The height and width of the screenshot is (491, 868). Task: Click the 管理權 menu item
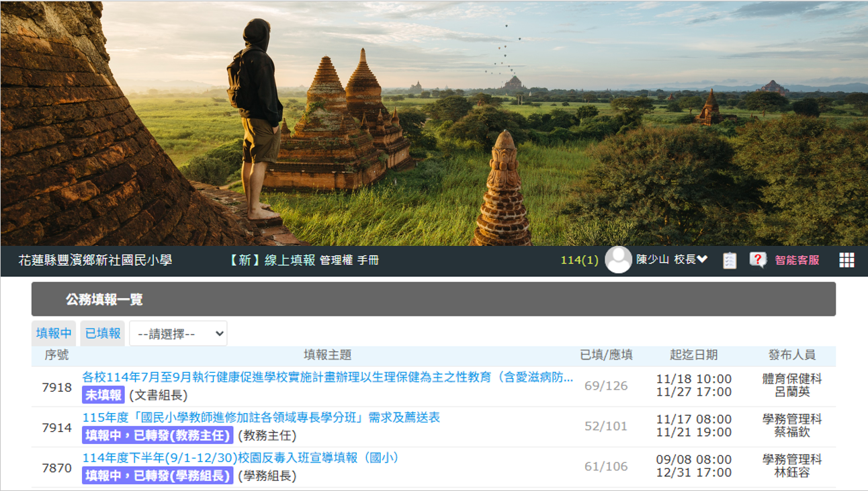[336, 261]
